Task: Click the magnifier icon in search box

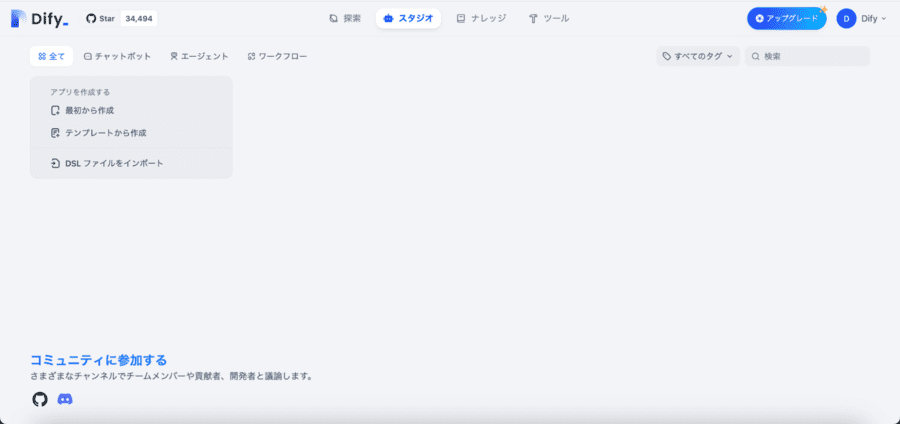Action: (756, 56)
